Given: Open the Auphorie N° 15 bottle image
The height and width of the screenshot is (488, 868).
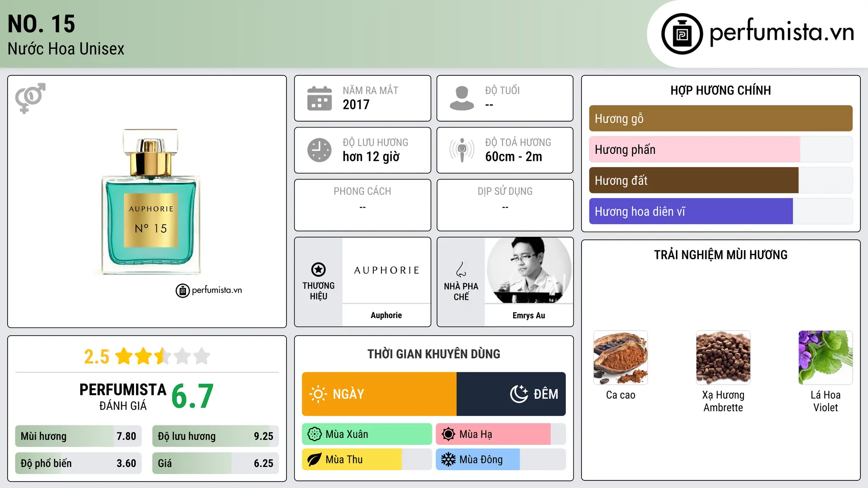Looking at the screenshot, I should point(151,201).
